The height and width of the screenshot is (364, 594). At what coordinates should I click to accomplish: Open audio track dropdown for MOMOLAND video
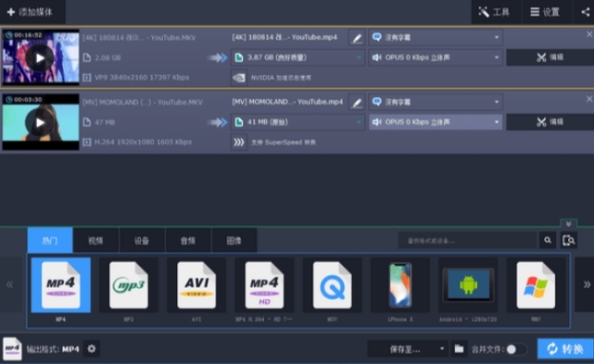coord(436,122)
